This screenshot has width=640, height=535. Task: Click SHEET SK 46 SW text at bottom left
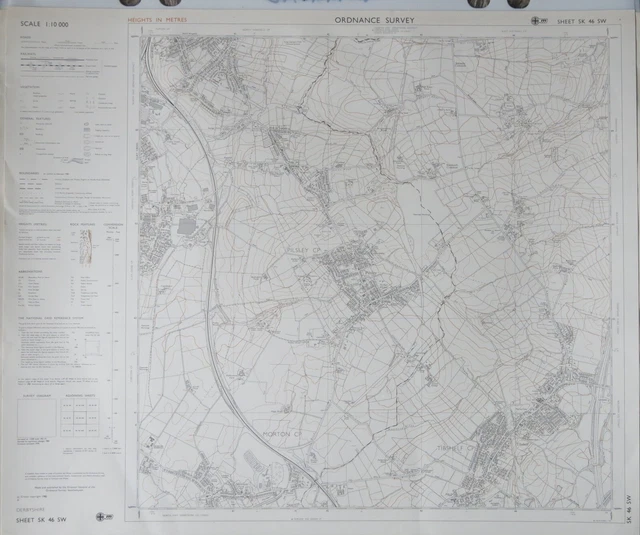point(42,521)
